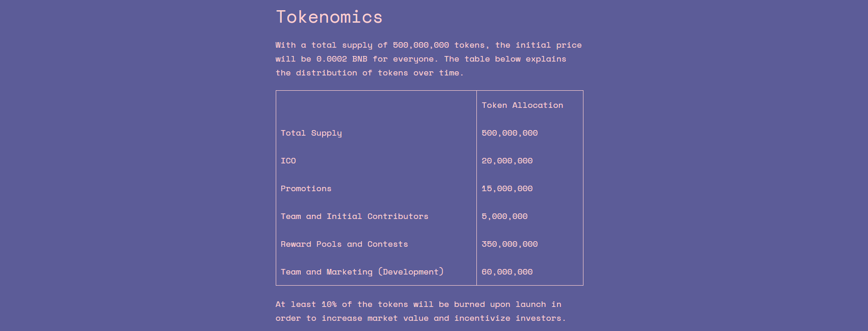
Task: Click Team and Marketing (Development) label
Action: click(362, 272)
